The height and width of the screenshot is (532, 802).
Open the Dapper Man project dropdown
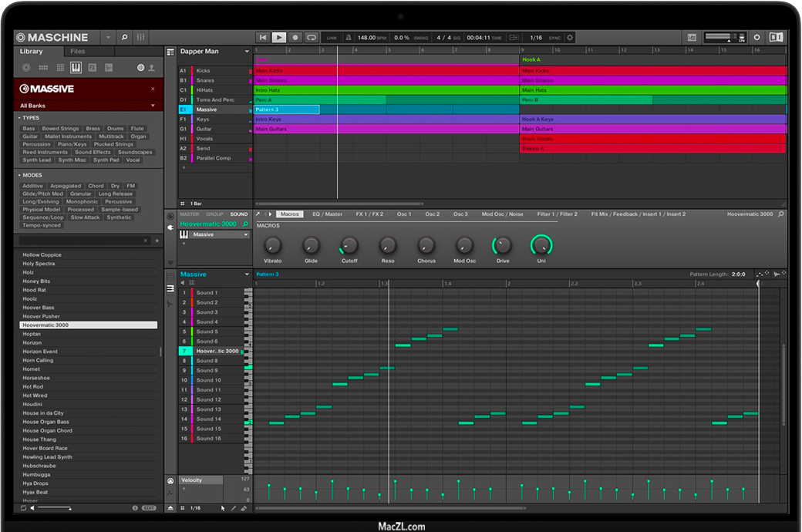point(248,52)
